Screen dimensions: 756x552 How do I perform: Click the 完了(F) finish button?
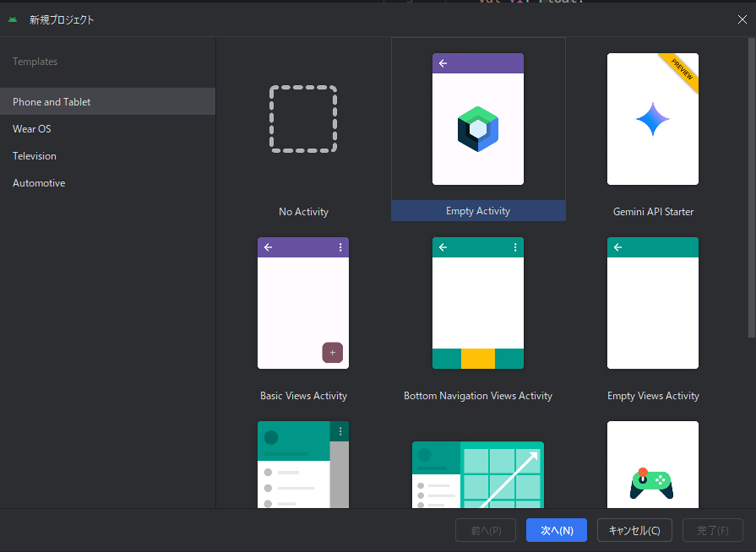point(713,530)
